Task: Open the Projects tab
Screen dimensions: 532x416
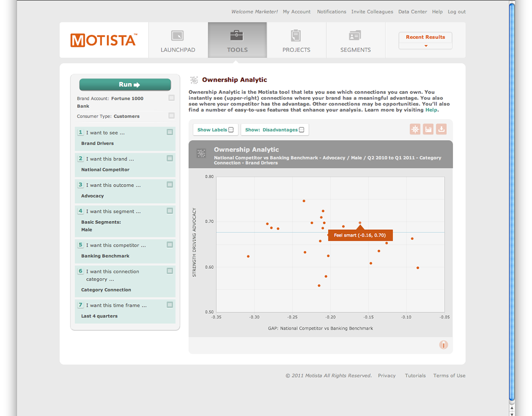Action: pos(297,40)
